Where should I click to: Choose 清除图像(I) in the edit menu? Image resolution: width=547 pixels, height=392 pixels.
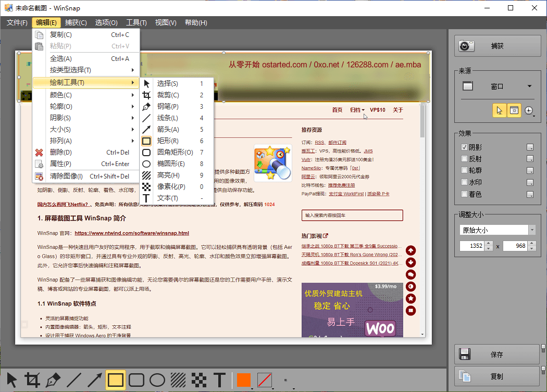click(86, 176)
